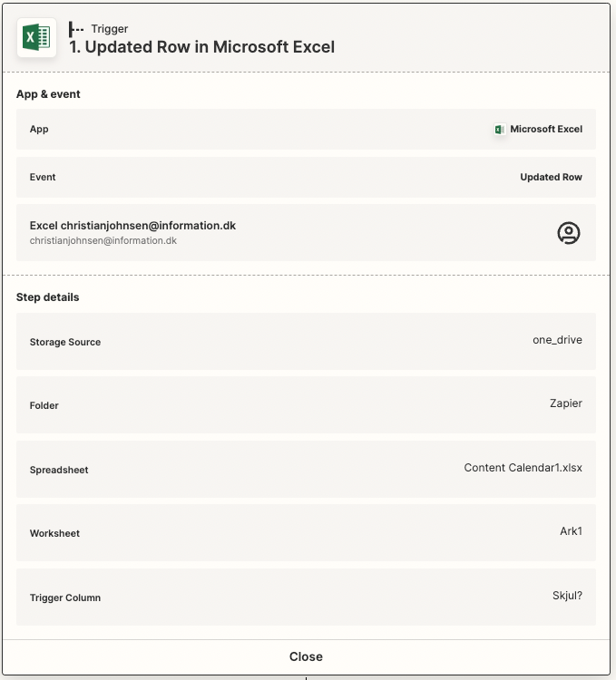616x680 pixels.
Task: Click the 'Event' row label
Action: pyautogui.click(x=43, y=177)
